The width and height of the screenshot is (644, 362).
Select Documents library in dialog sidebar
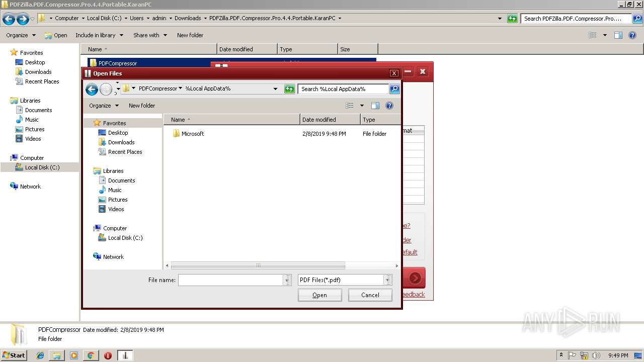121,180
